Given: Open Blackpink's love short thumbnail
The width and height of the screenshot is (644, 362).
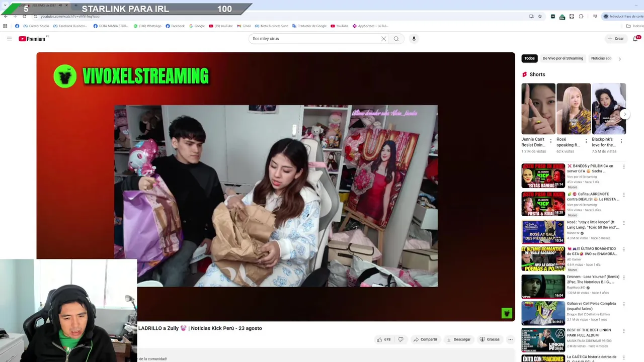Looking at the screenshot, I should 609,109.
